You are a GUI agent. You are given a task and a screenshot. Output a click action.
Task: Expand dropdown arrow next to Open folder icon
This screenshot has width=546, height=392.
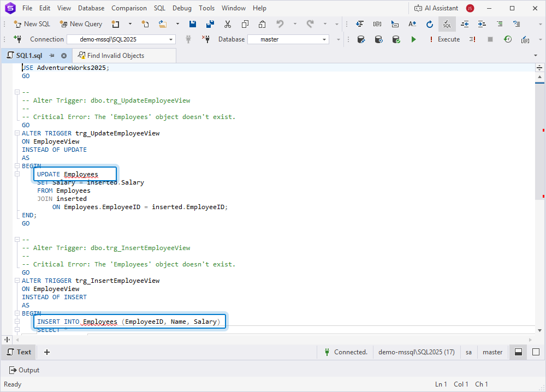177,24
